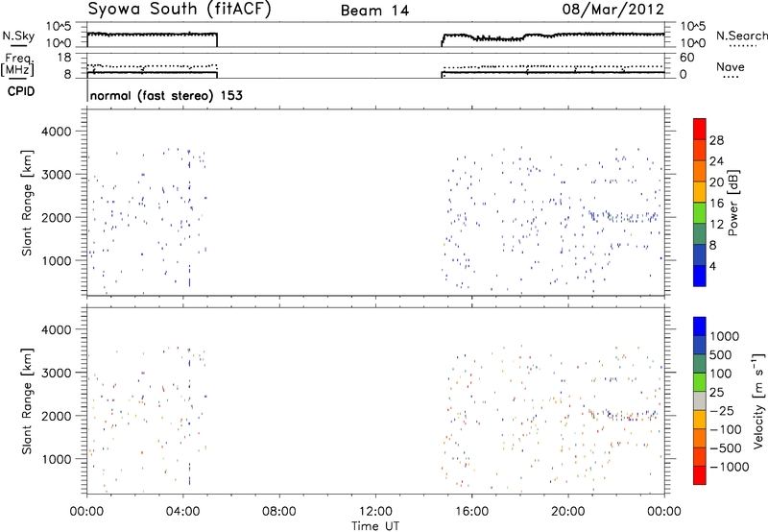
Task: Pick the teal 8–12 dB Power colorbar segment
Action: tap(700, 234)
